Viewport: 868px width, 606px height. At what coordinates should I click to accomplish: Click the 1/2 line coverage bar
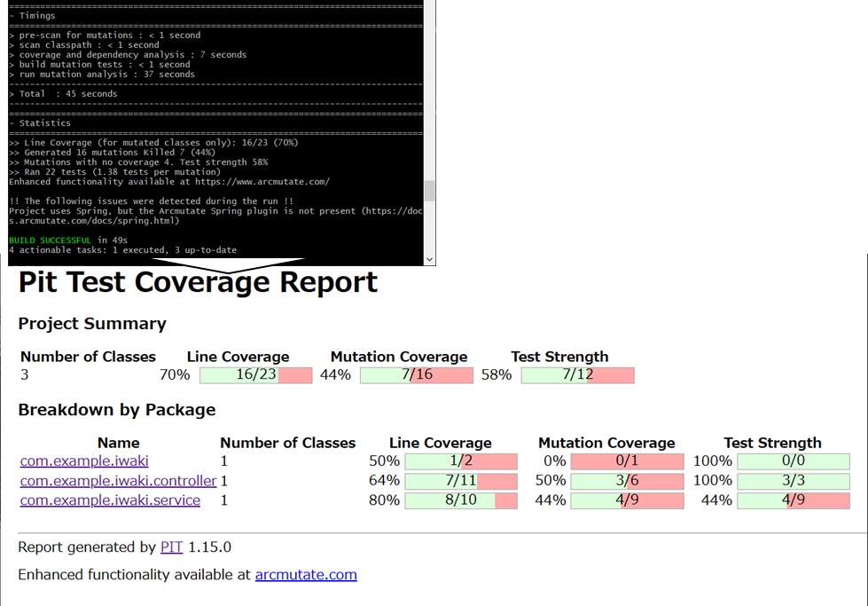tap(460, 460)
